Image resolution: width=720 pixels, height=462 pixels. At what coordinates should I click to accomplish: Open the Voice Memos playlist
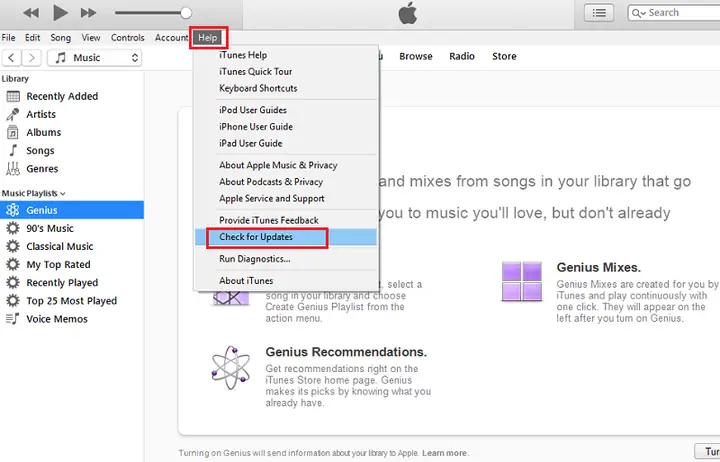(x=57, y=319)
